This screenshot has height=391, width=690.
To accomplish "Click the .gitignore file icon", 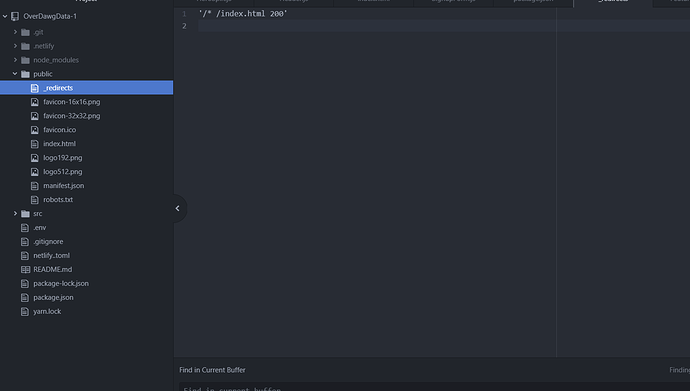I will [x=25, y=241].
